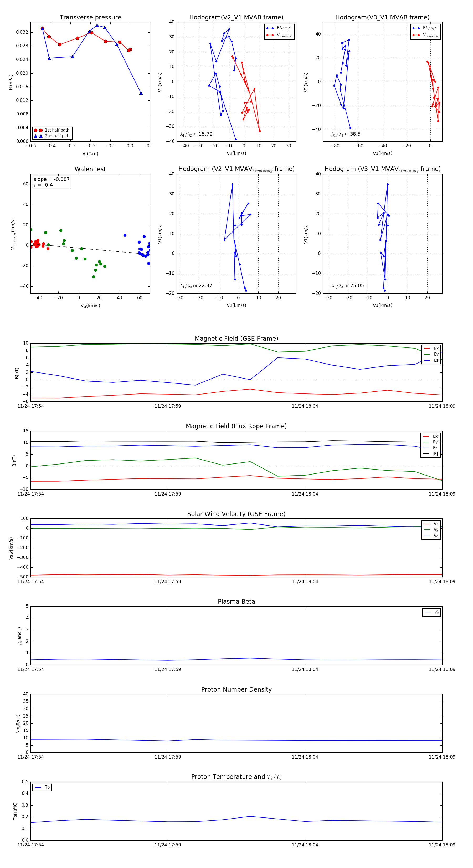Click 'Pt(nPa)' y-axis label
Screen dimensions: 473x868
click(11, 82)
